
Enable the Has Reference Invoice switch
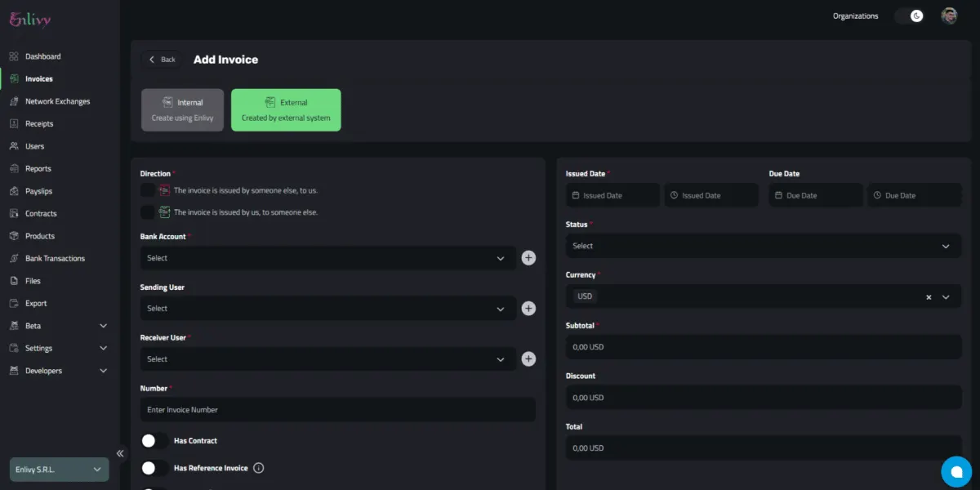point(154,468)
